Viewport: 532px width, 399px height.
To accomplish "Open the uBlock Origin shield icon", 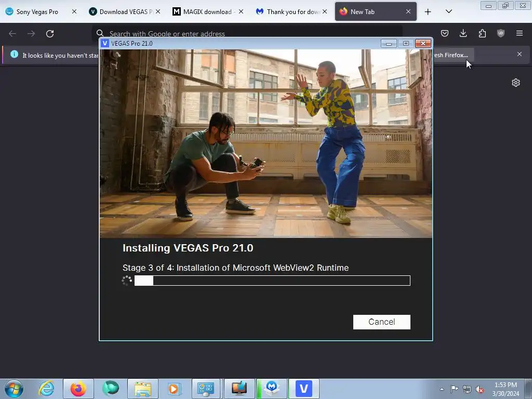I will pos(501,33).
